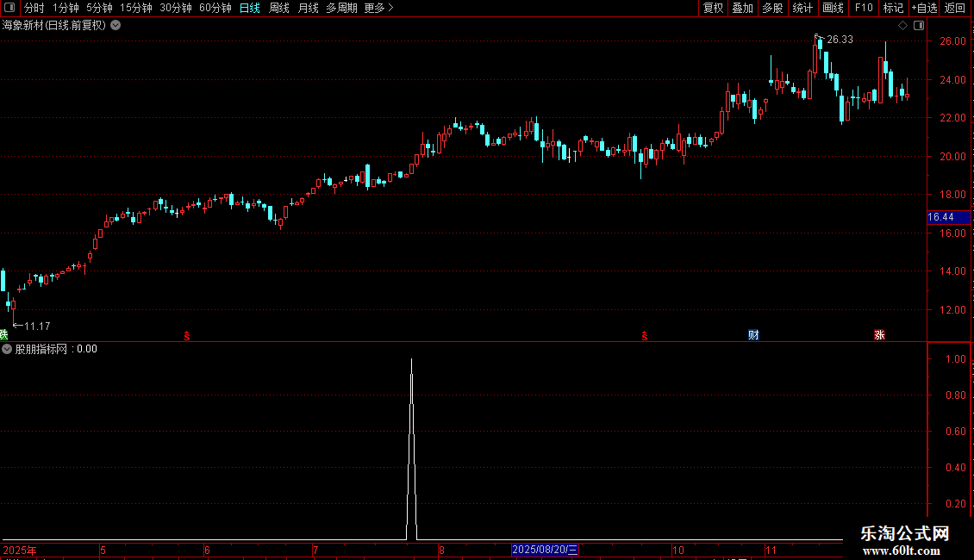Image resolution: width=974 pixels, height=560 pixels.
Task: Expand the 股朋指标网 indicator dropdown arrow
Action: pyautogui.click(x=7, y=349)
